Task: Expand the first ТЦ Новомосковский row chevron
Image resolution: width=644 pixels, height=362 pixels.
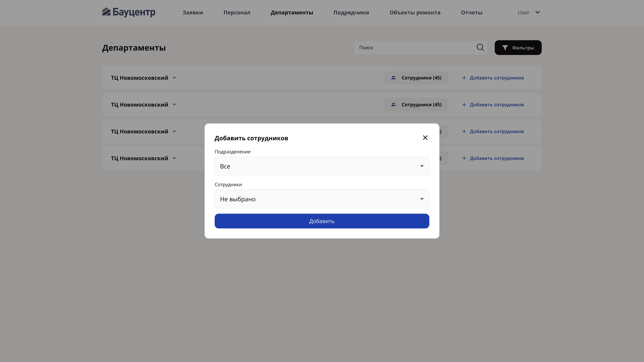Action: (x=174, y=78)
